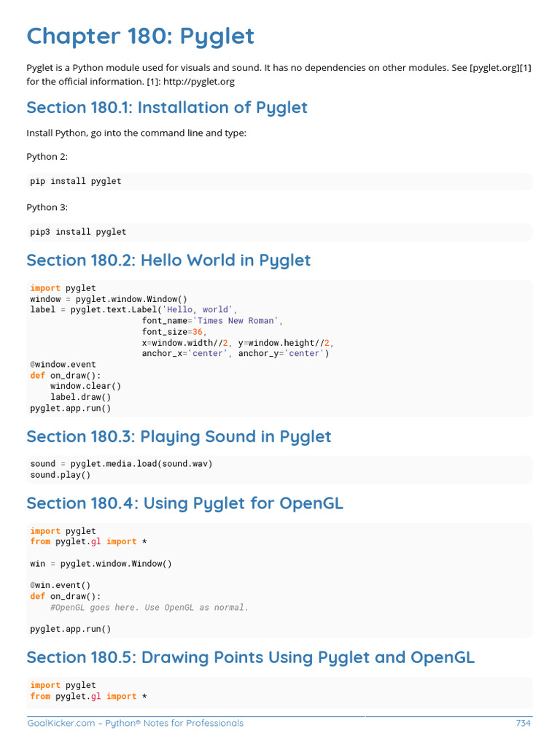Click the 'Times New Roman' string in code
The height and width of the screenshot is (747, 560).
pos(234,321)
